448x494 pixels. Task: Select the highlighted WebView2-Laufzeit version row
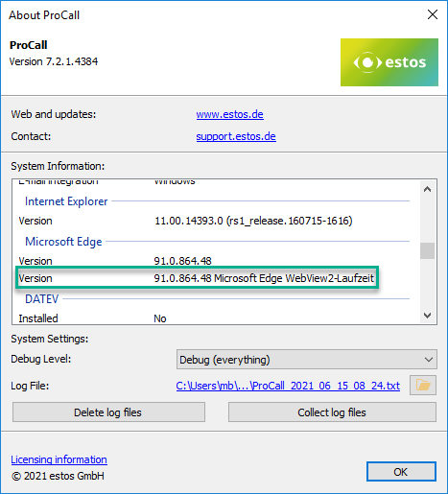pos(197,278)
